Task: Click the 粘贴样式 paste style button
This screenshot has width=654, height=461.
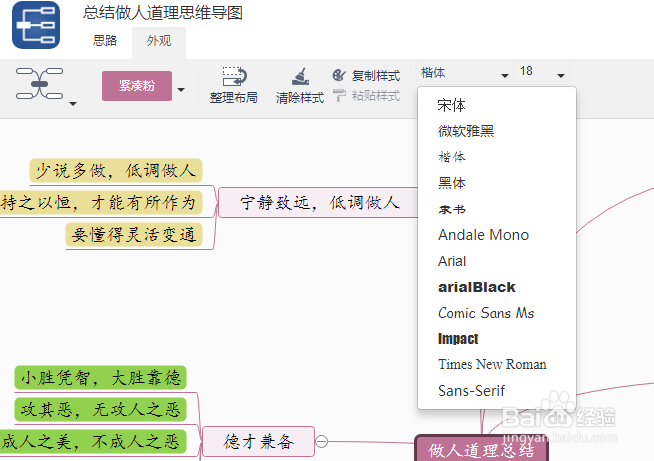Action: [366, 96]
